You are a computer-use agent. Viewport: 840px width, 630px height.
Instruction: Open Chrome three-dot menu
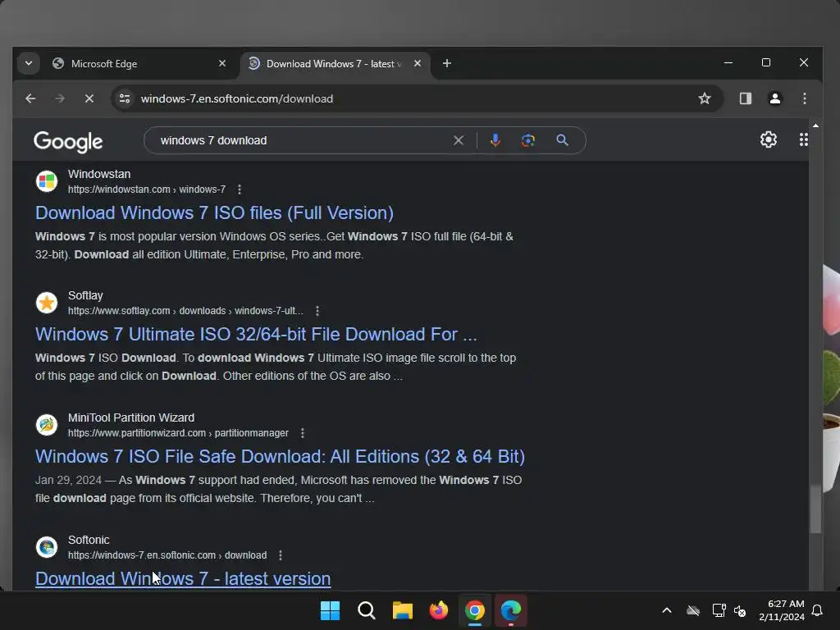(804, 98)
